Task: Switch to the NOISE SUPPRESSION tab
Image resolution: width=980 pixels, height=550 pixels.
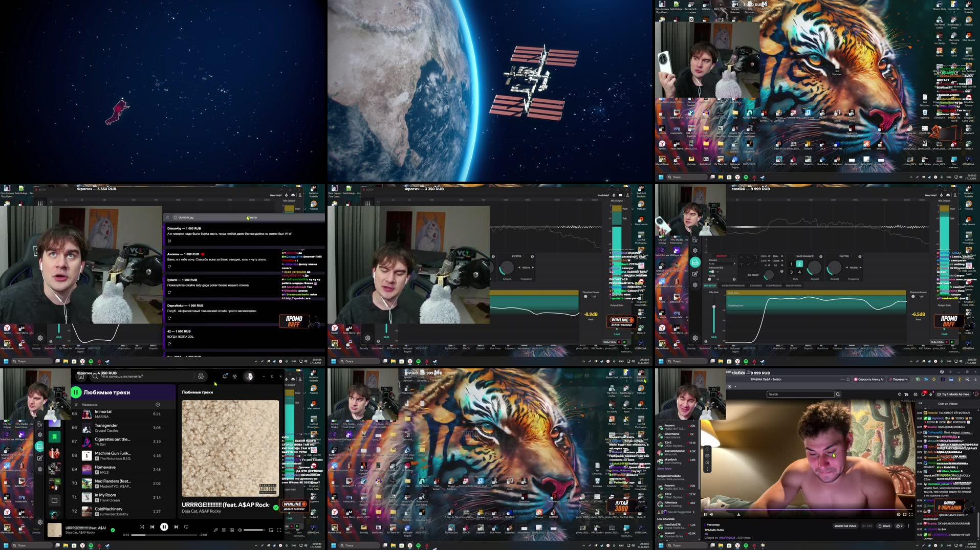Action: pyautogui.click(x=733, y=285)
